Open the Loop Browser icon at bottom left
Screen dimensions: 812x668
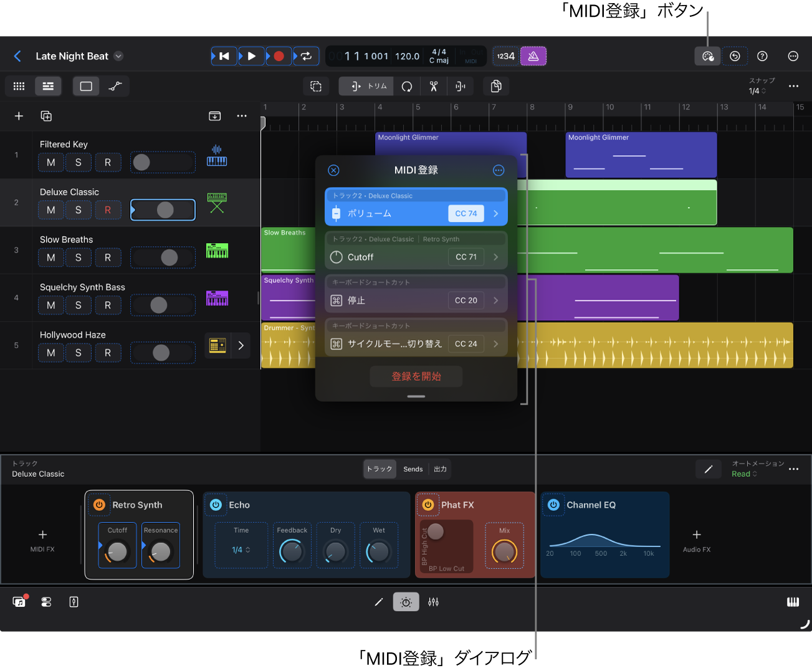tap(19, 601)
